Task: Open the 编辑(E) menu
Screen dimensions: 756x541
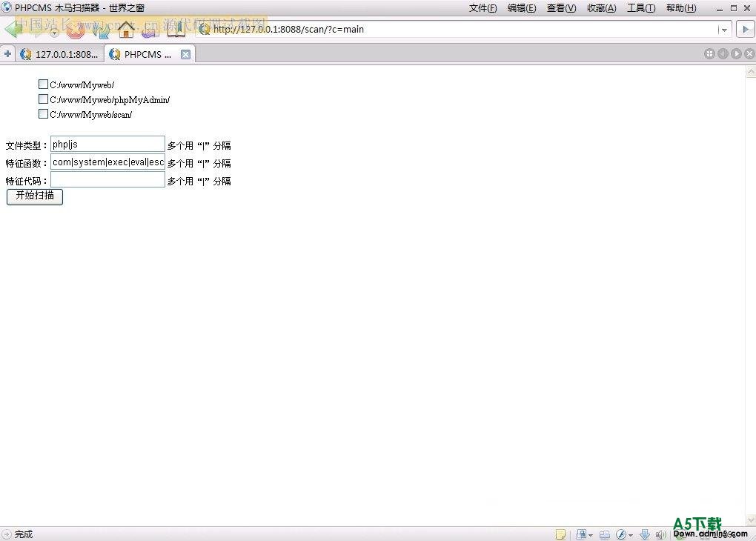Action: (x=522, y=8)
